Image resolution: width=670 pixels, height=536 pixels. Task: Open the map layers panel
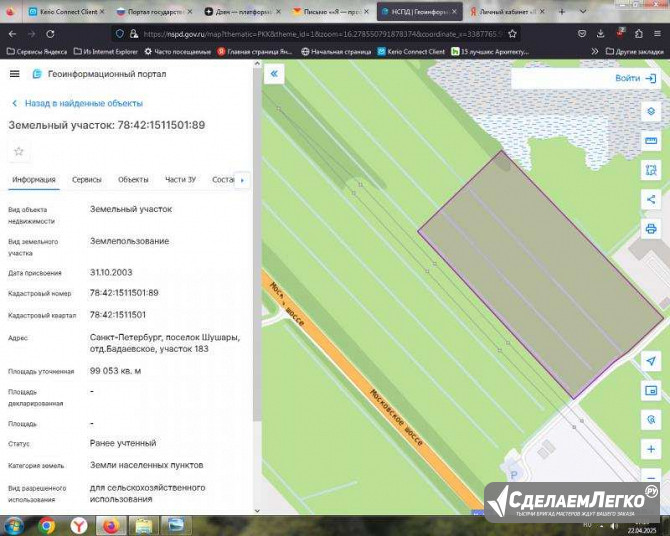click(651, 112)
